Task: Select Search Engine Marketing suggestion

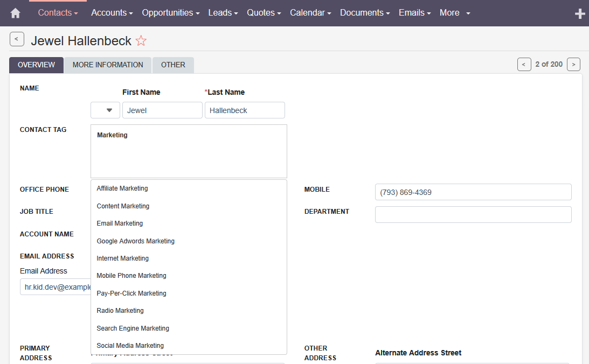Action: coord(189,328)
